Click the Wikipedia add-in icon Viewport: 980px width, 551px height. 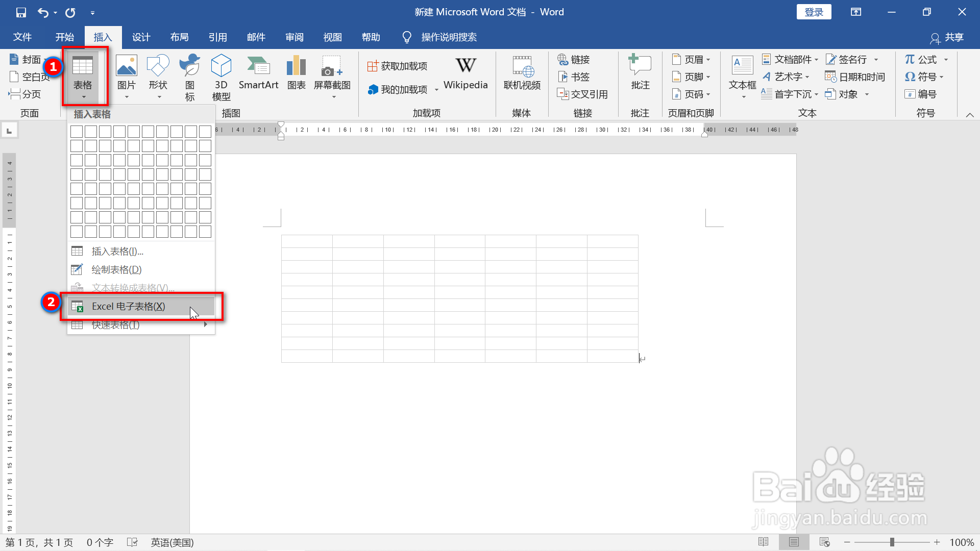[465, 74]
